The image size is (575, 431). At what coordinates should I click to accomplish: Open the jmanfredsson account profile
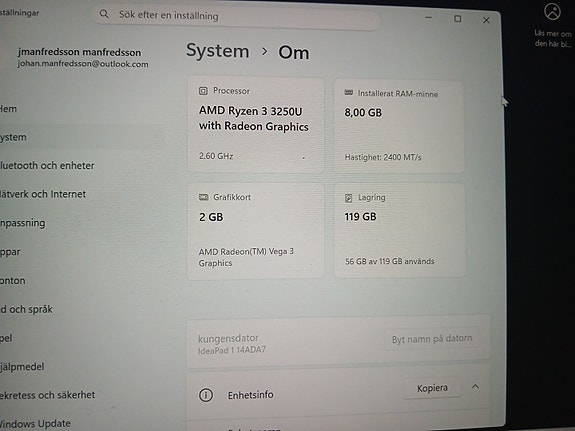83,58
